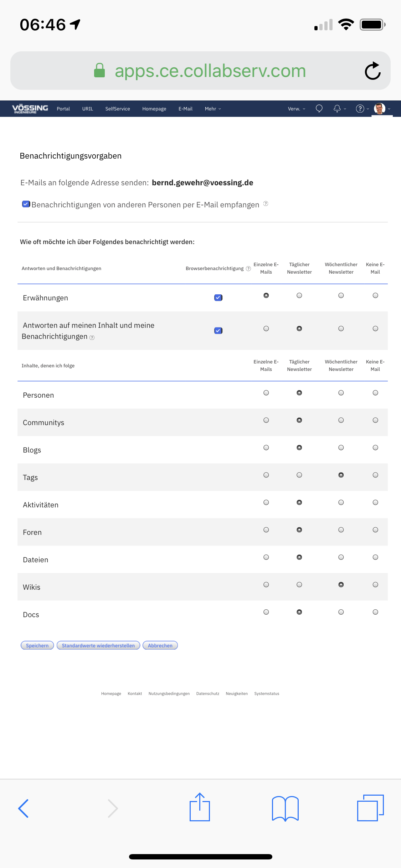Go back with Safari back arrow

pyautogui.click(x=24, y=808)
